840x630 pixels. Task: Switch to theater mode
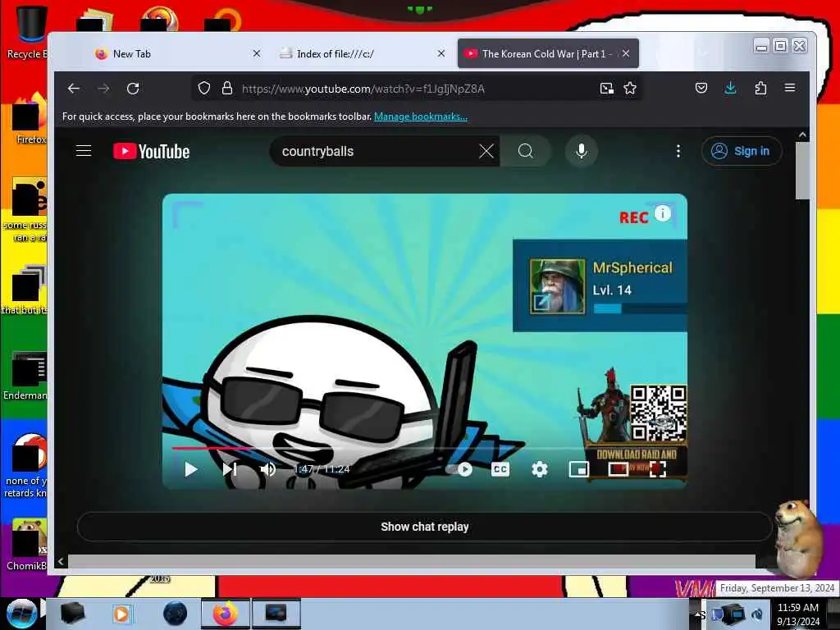[619, 469]
